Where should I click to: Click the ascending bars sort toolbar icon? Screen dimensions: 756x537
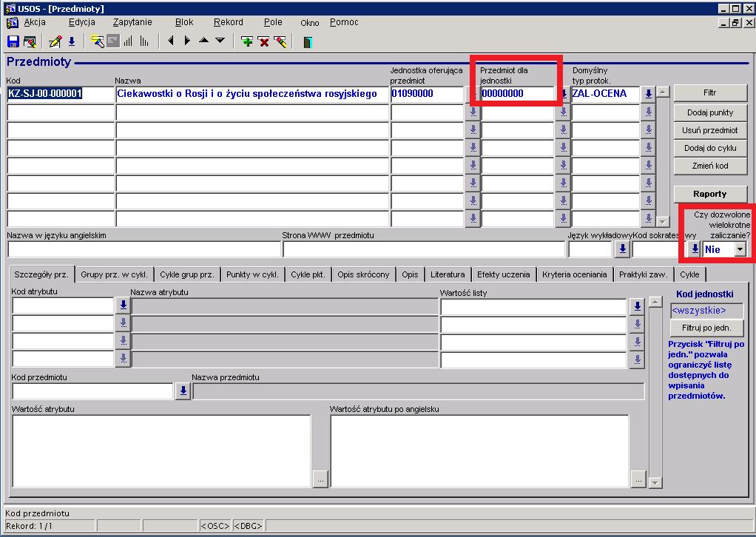[128, 42]
